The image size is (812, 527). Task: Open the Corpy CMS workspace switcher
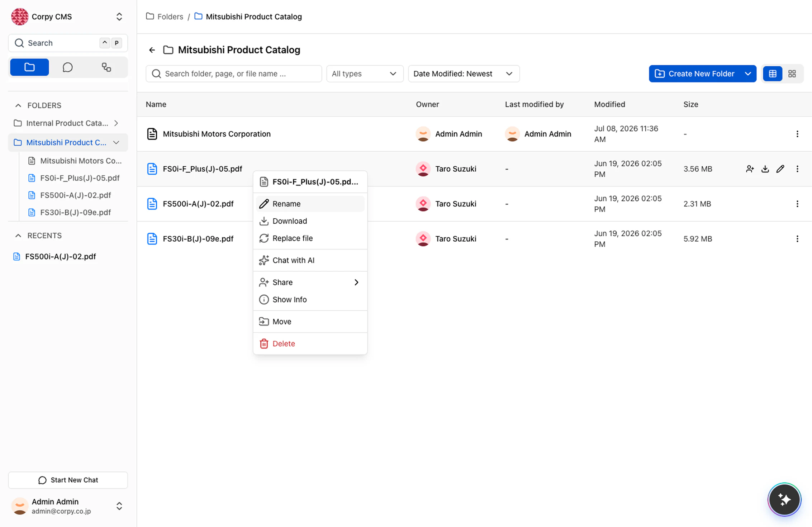[119, 16]
